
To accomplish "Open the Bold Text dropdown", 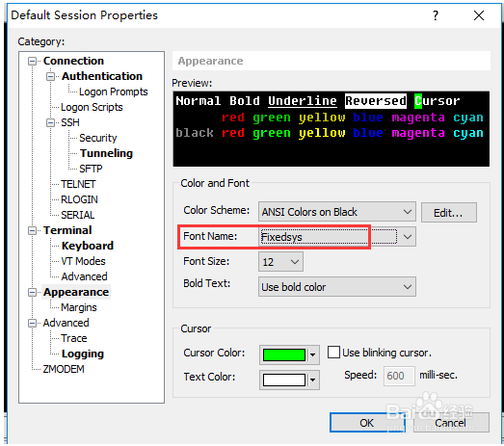I will click(x=337, y=287).
